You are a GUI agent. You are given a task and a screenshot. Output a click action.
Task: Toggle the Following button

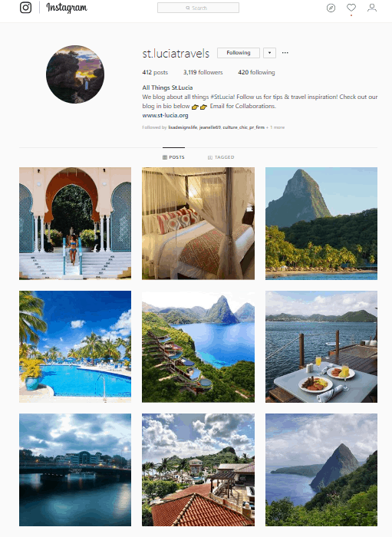[x=239, y=53]
